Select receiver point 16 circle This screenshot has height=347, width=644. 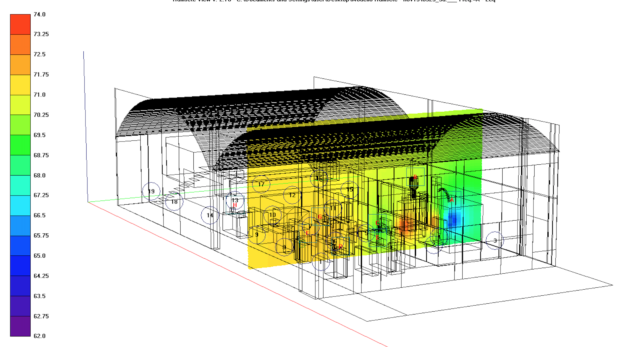pyautogui.click(x=319, y=178)
